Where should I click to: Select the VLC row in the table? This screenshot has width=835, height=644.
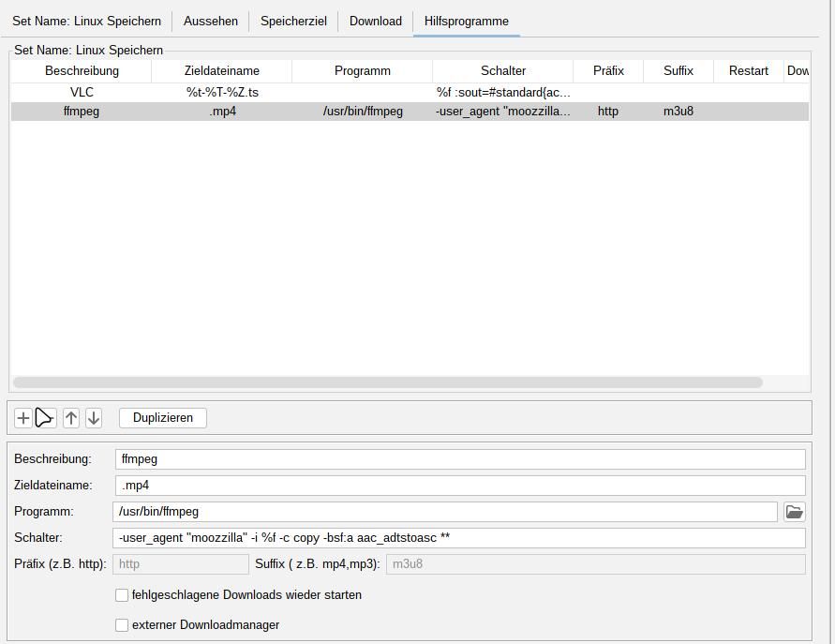click(410, 92)
